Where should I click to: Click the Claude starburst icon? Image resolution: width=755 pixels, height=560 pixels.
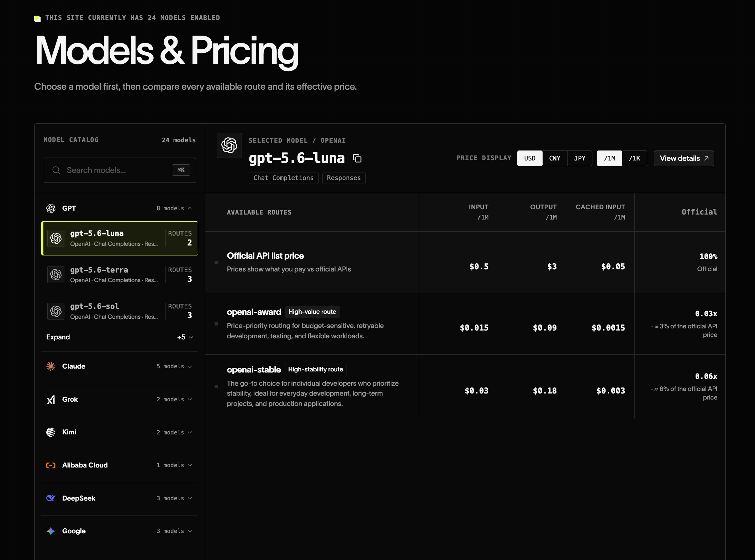(51, 366)
